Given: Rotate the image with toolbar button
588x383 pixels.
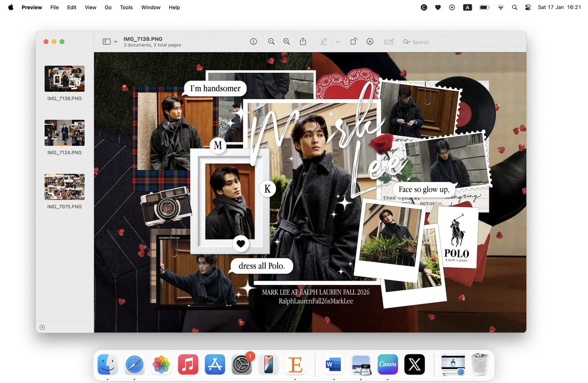Looking at the screenshot, I should pyautogui.click(x=353, y=42).
